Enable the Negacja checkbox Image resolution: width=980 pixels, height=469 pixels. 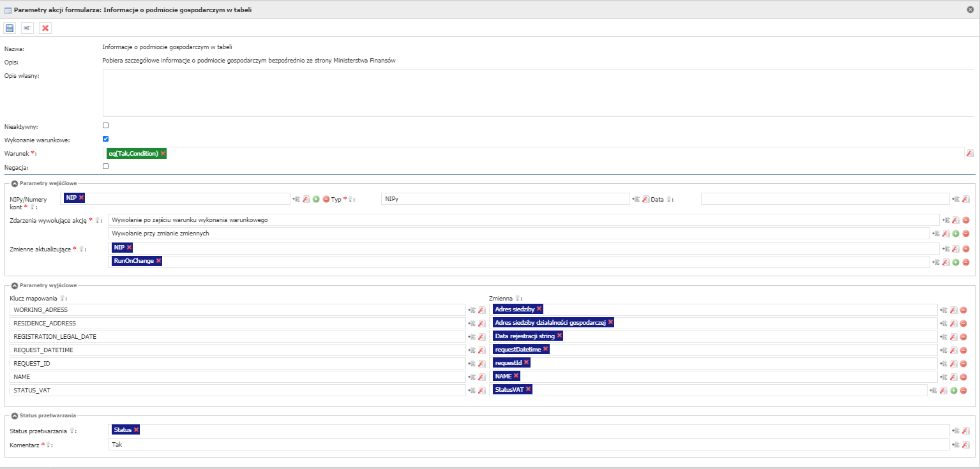tap(106, 166)
